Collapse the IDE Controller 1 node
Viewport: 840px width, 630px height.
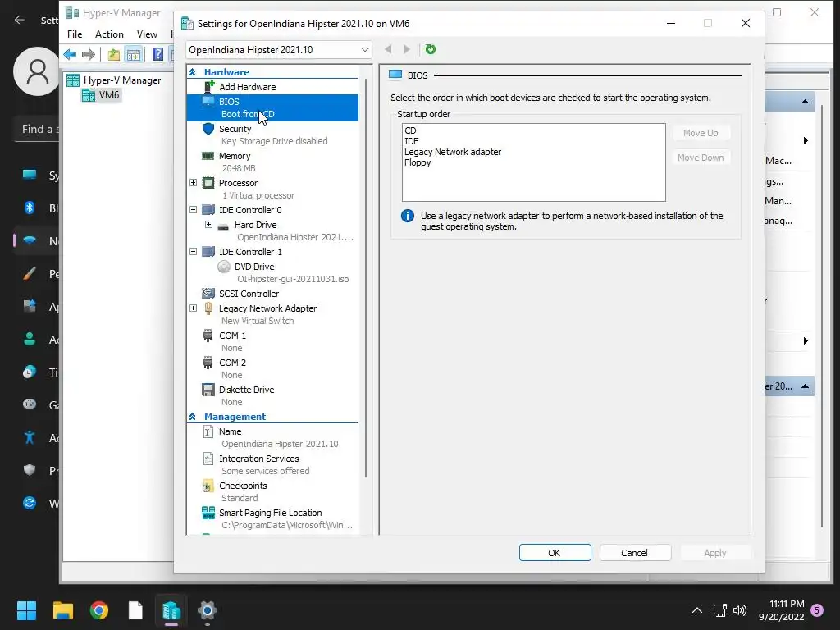point(194,252)
